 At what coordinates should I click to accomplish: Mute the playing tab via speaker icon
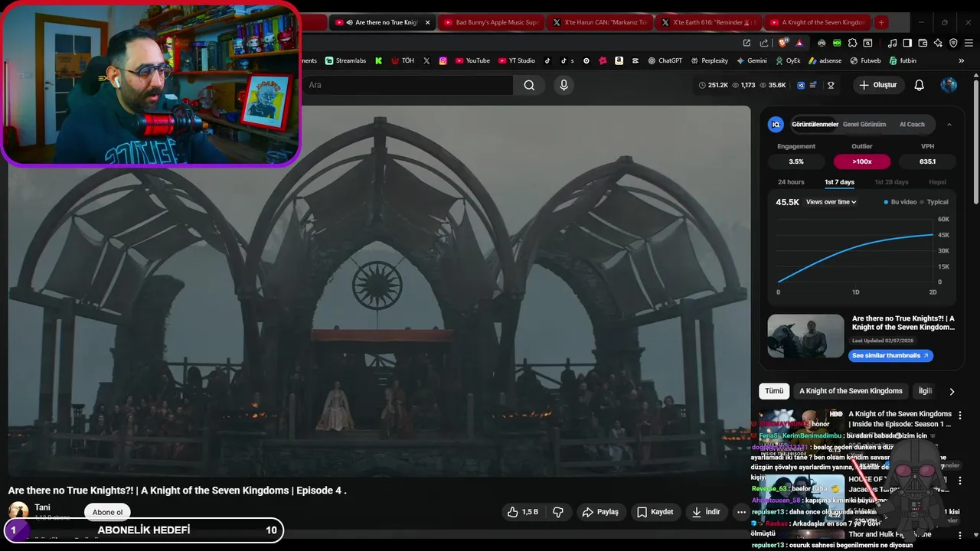(349, 22)
